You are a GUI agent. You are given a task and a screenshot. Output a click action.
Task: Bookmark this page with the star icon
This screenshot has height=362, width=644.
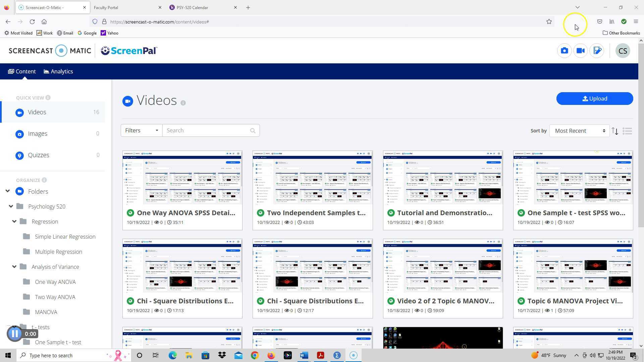(549, 22)
